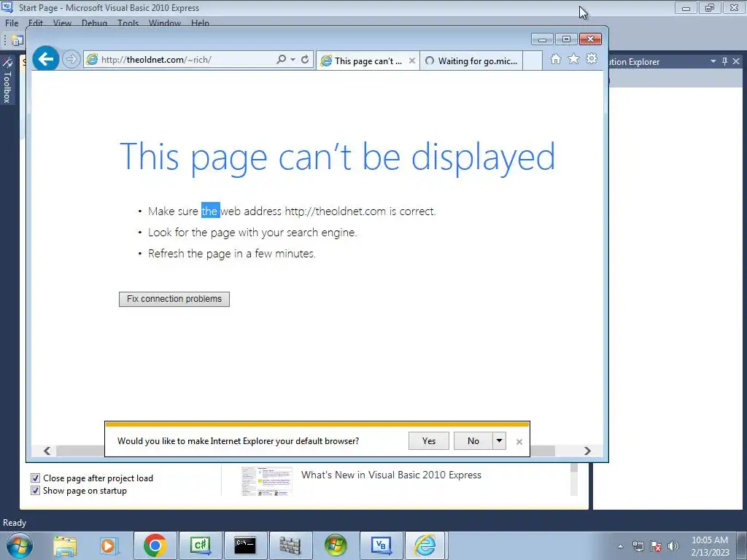
Task: Click the What's New article thumbnail
Action: coord(267,481)
